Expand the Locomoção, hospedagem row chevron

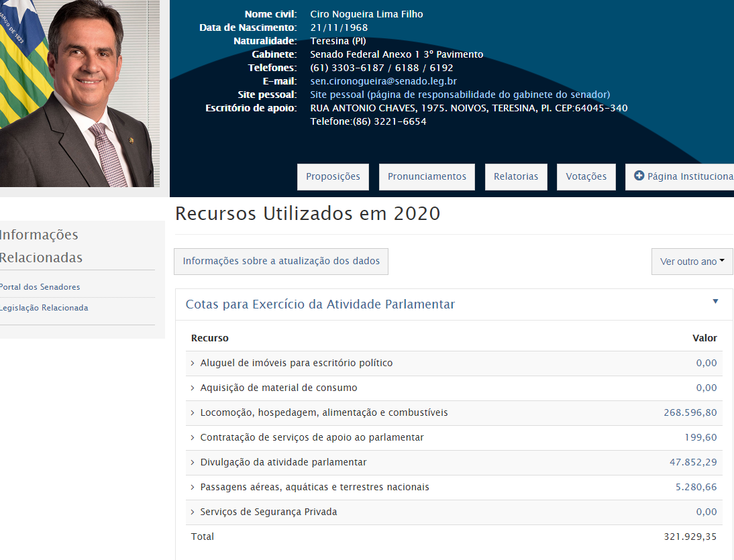coord(193,412)
